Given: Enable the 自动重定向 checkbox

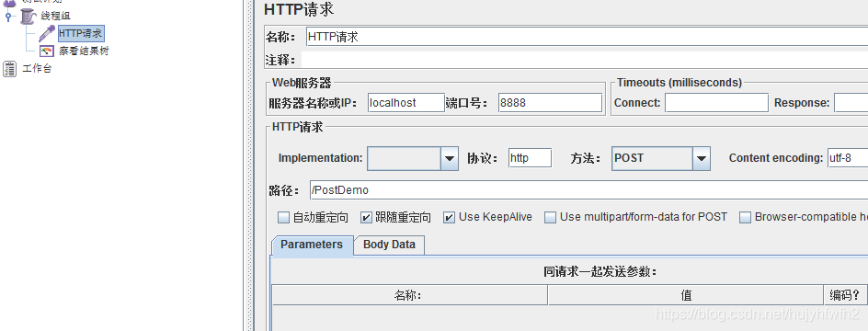Looking at the screenshot, I should tap(283, 218).
